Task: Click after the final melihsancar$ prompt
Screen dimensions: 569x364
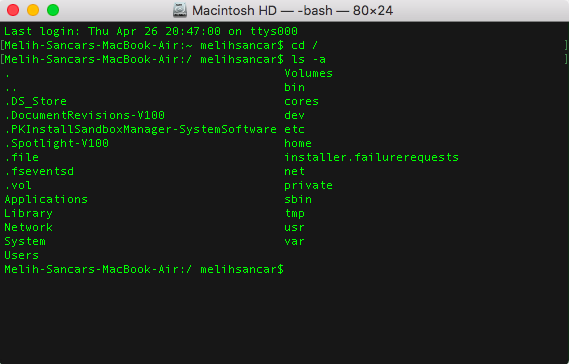Action: coord(290,269)
